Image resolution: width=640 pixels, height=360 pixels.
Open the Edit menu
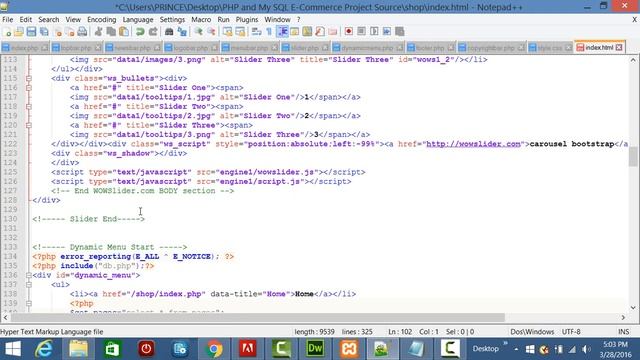tap(25, 20)
